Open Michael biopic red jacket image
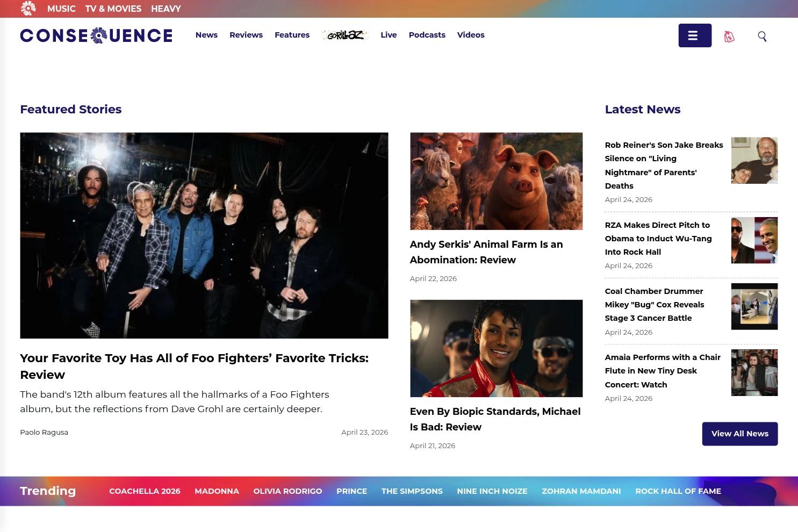The image size is (798, 532). [x=496, y=348]
